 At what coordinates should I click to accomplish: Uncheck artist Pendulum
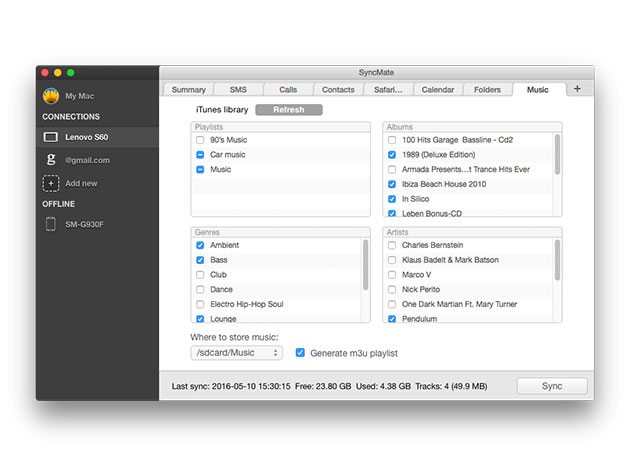click(392, 319)
